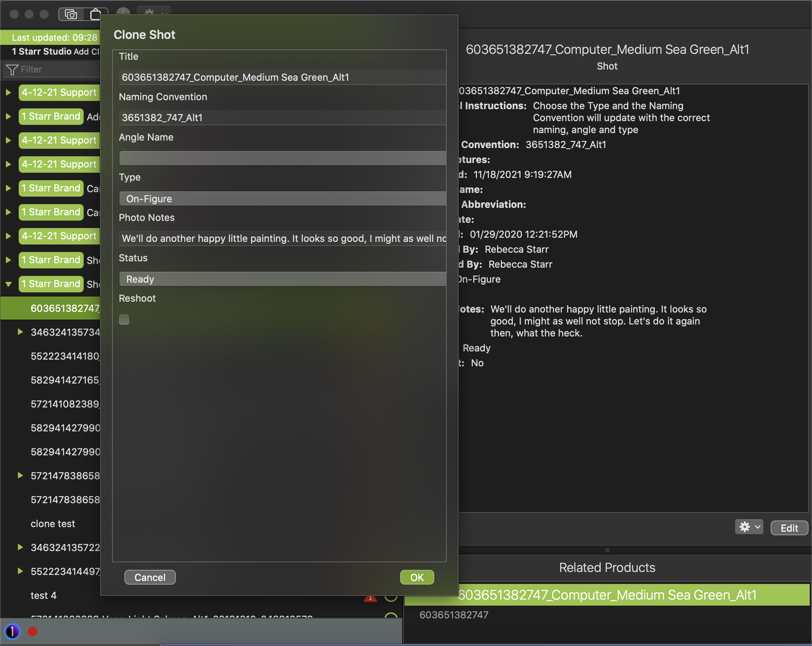
Task: Expand the 346324135734 shot row
Action: click(20, 332)
